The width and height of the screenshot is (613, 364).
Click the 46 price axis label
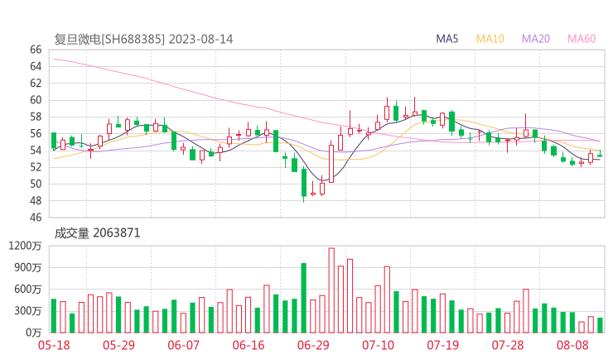pyautogui.click(x=36, y=217)
